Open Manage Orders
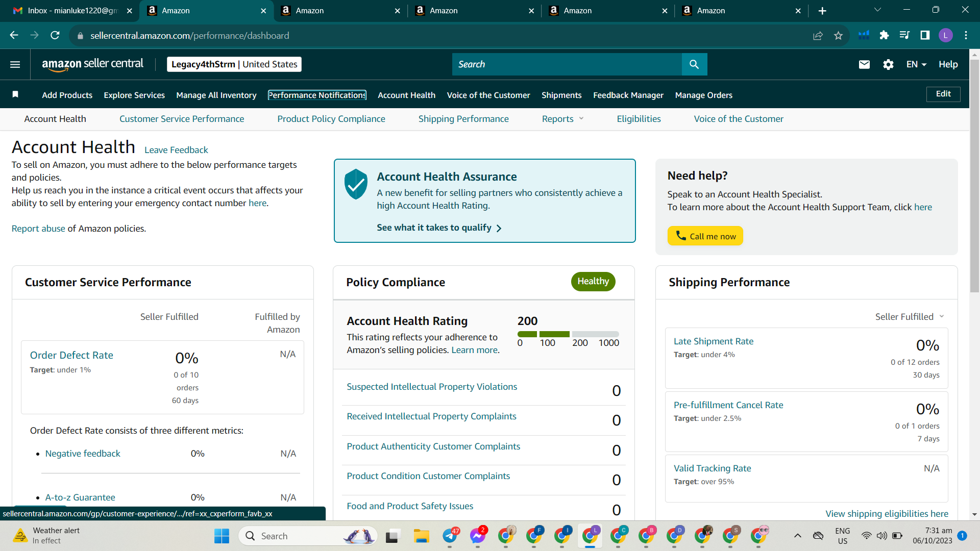The height and width of the screenshot is (551, 980). point(704,95)
